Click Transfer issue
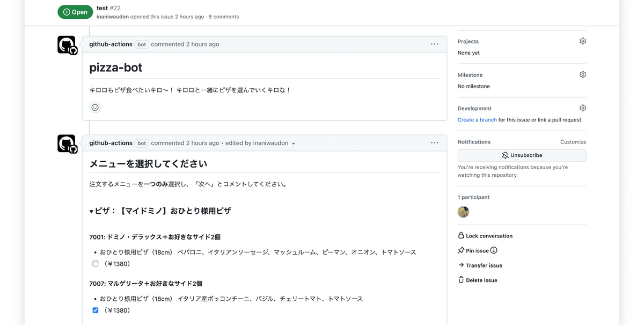Screen dimensions: 644x325 pyautogui.click(x=480, y=265)
